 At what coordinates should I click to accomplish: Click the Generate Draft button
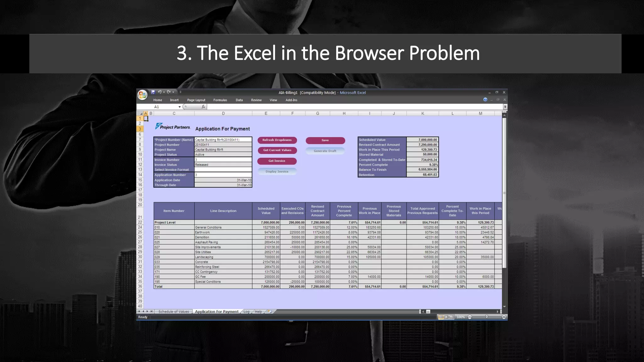[x=325, y=151]
